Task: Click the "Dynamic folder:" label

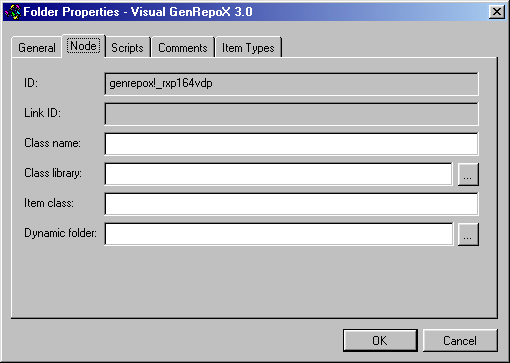Action: click(x=60, y=233)
